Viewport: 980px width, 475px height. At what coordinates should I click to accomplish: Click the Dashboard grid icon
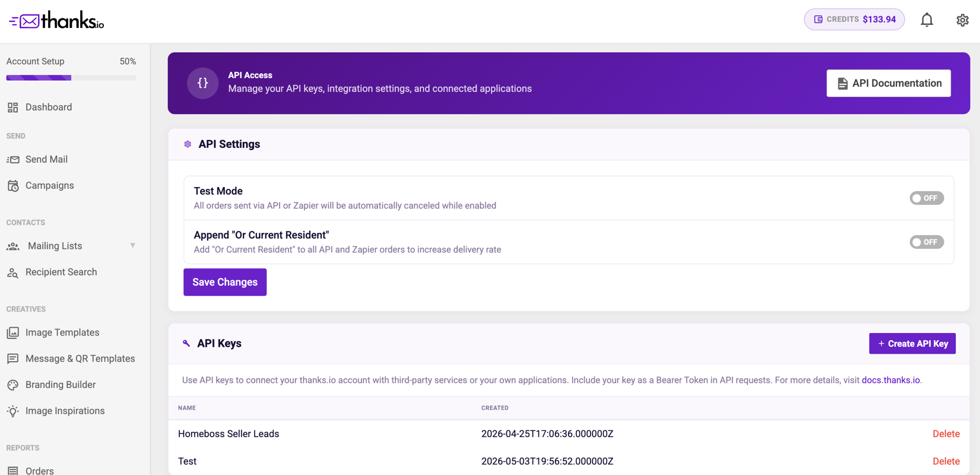pos(12,107)
